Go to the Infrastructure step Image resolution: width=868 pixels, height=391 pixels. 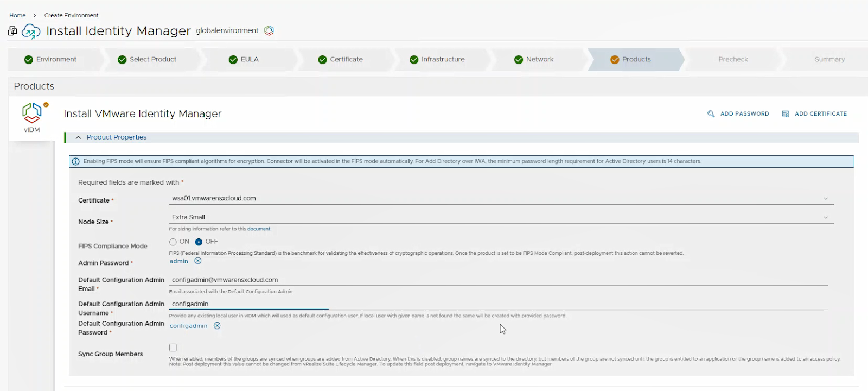442,60
